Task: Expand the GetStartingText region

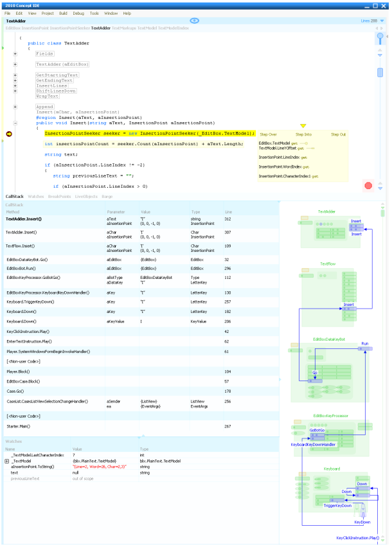Action: 15,75
